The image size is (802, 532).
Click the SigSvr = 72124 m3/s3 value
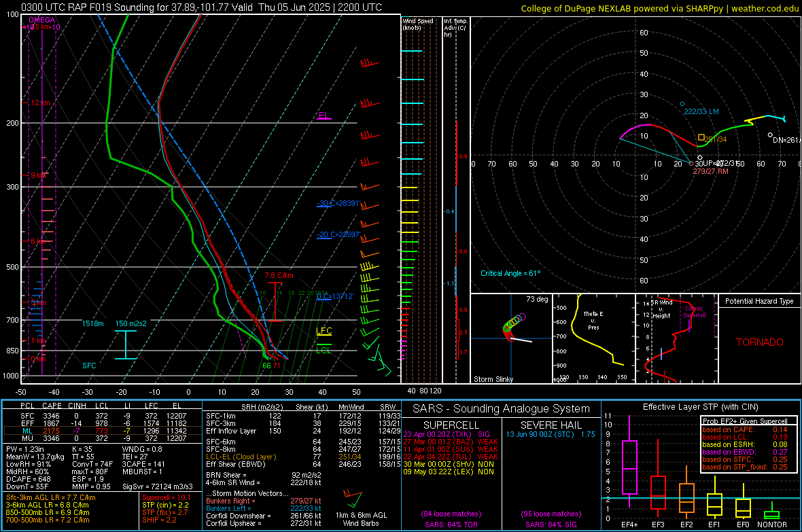coord(158,486)
